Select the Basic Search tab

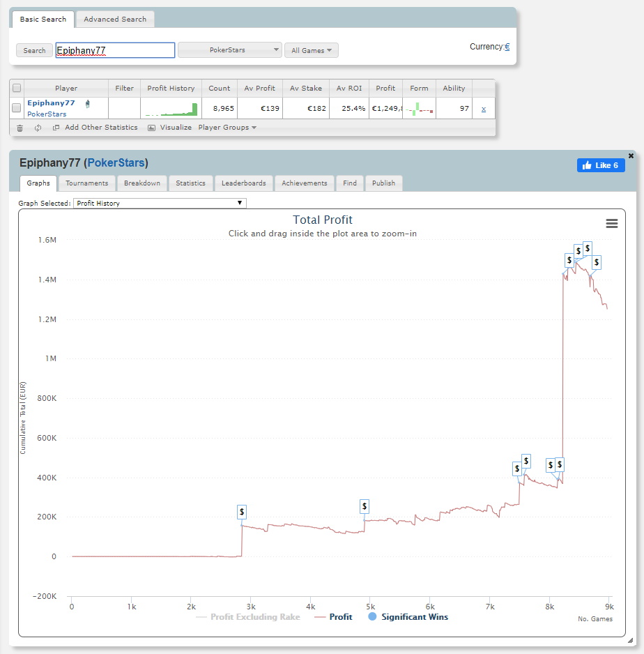click(x=43, y=20)
